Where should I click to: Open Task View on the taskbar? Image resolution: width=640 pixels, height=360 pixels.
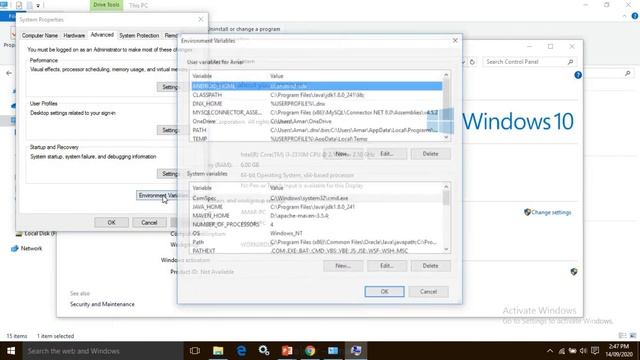(195, 351)
